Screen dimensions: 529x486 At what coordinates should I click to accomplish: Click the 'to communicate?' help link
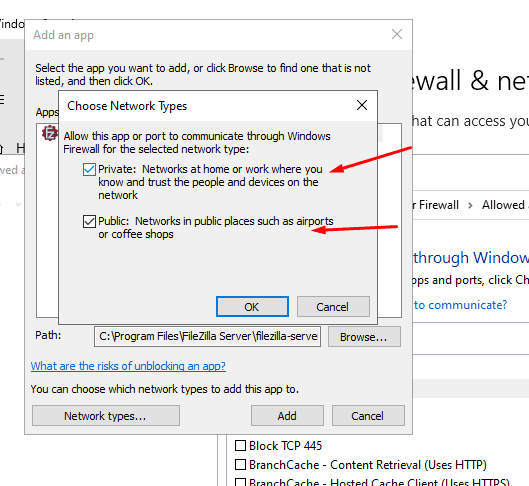coord(460,305)
